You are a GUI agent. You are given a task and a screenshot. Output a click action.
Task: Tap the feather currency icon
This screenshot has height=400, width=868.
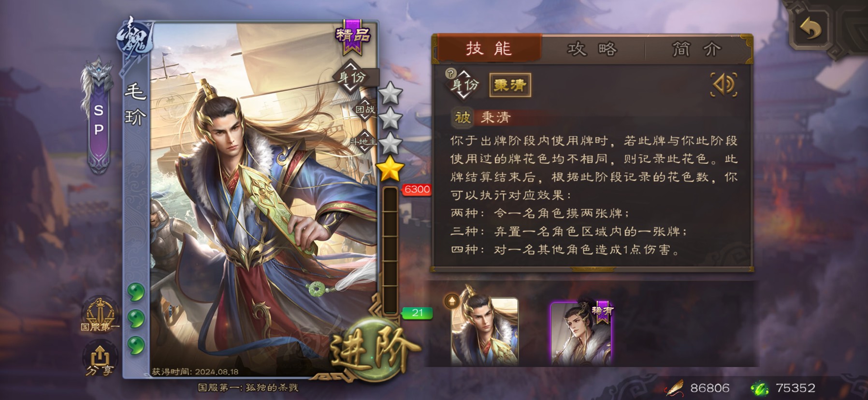(674, 387)
